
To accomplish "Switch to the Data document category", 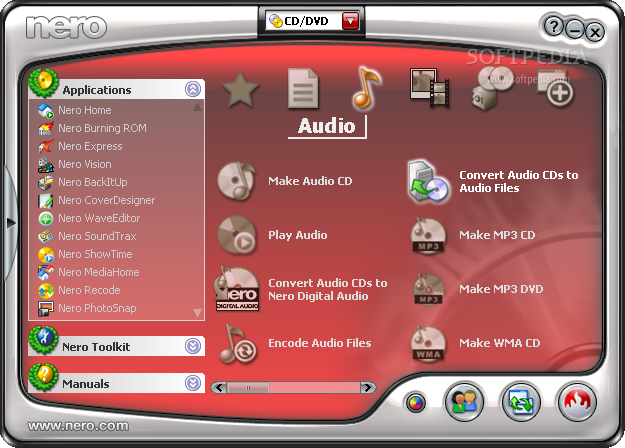I will (303, 88).
